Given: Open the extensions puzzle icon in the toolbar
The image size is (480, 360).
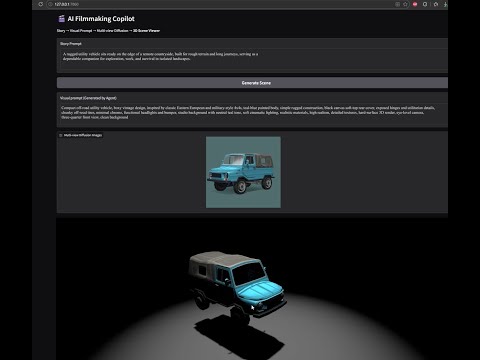Looking at the screenshot, I should coord(436,4).
